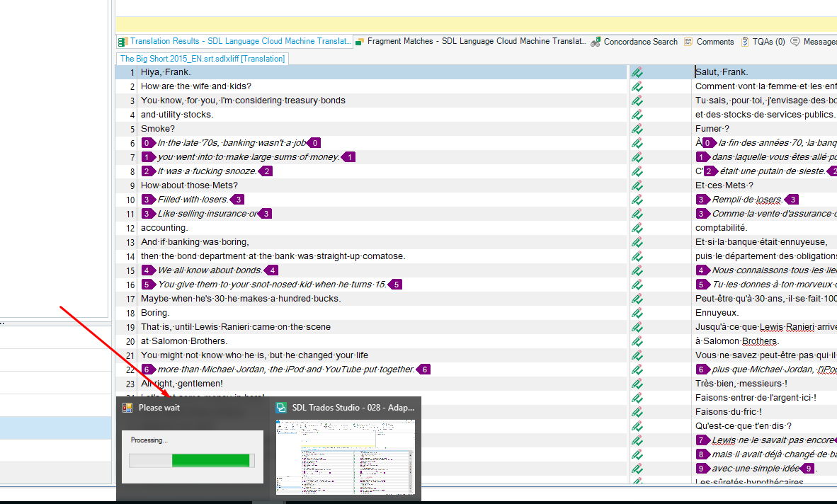Click status icon for the 'Boring.' segment

click(x=637, y=313)
